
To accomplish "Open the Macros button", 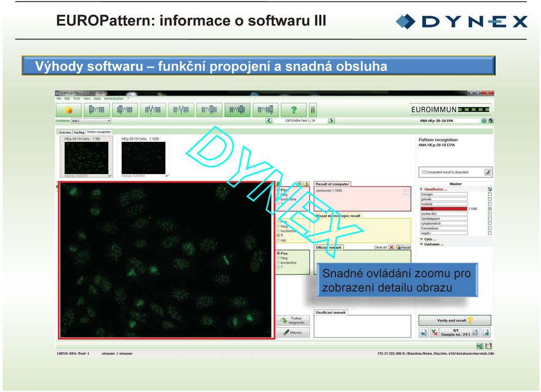I will 292,332.
